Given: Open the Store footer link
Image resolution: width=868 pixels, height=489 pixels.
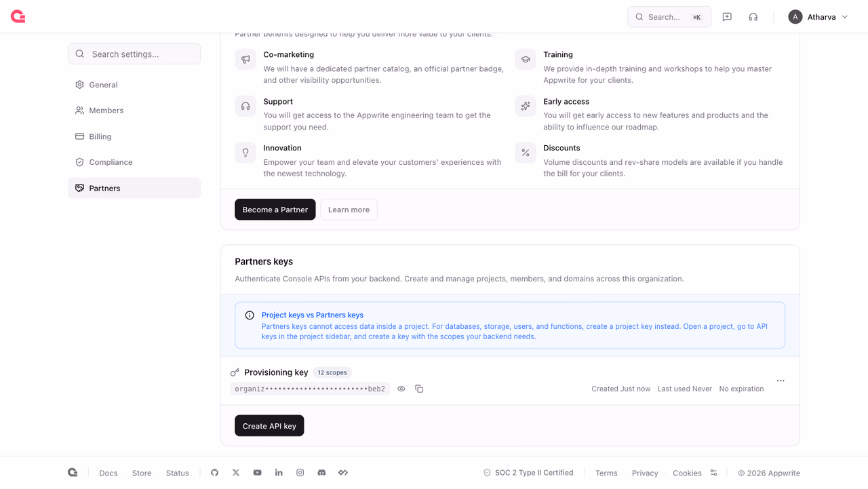Looking at the screenshot, I should [x=142, y=473].
